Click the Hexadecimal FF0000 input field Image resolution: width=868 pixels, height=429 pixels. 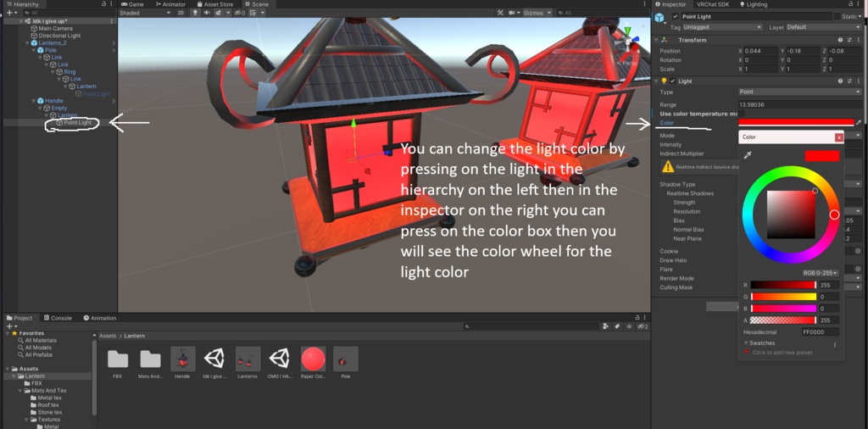click(820, 332)
